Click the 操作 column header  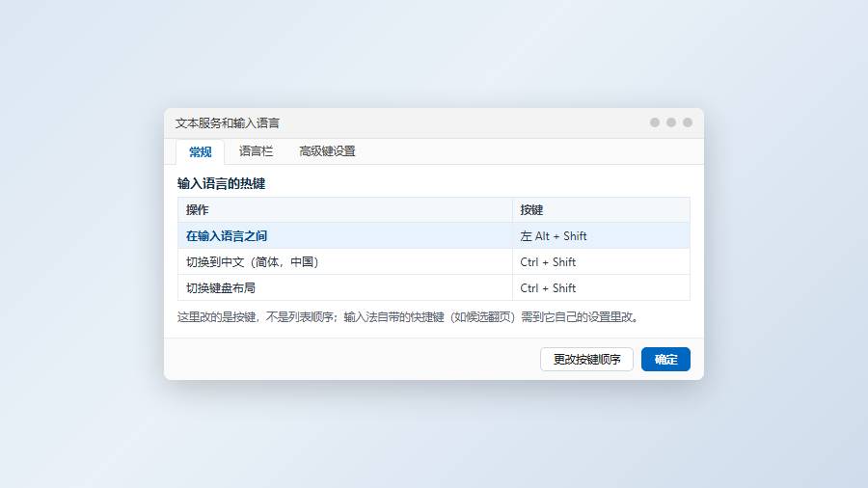click(x=345, y=210)
